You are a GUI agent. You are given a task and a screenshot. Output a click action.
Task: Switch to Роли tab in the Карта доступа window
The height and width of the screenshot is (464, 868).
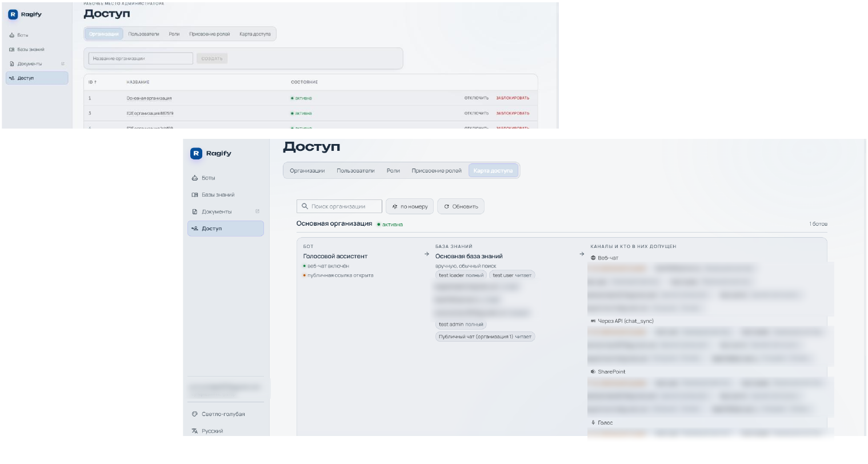pyautogui.click(x=393, y=171)
